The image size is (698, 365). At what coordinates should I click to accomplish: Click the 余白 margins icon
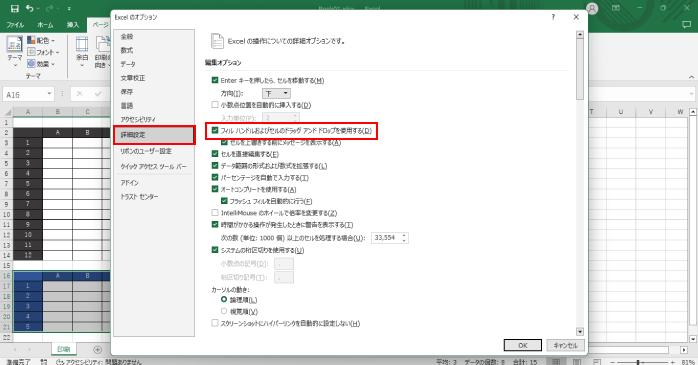pyautogui.click(x=82, y=44)
